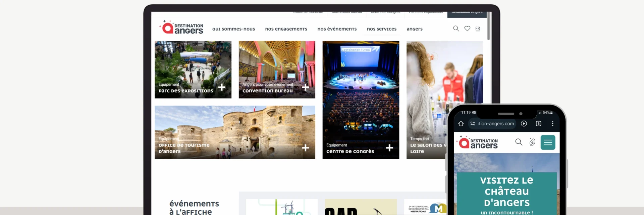Switch to the Convention bureau top tab

click(347, 12)
